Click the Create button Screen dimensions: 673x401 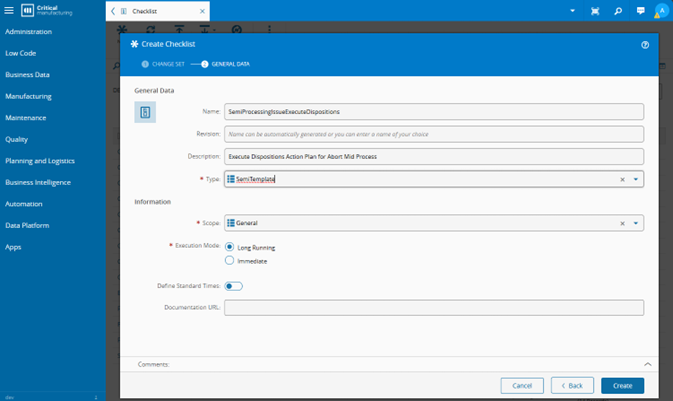[x=622, y=385]
